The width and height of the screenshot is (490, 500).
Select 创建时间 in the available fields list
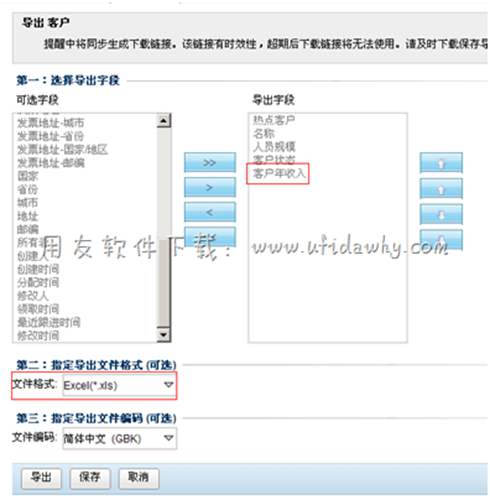coord(38,269)
